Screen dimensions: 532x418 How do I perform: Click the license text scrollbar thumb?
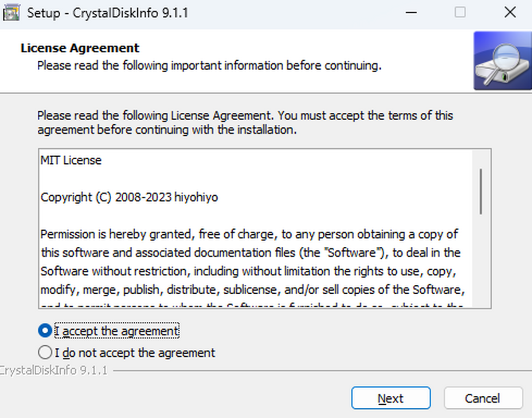[x=481, y=192]
